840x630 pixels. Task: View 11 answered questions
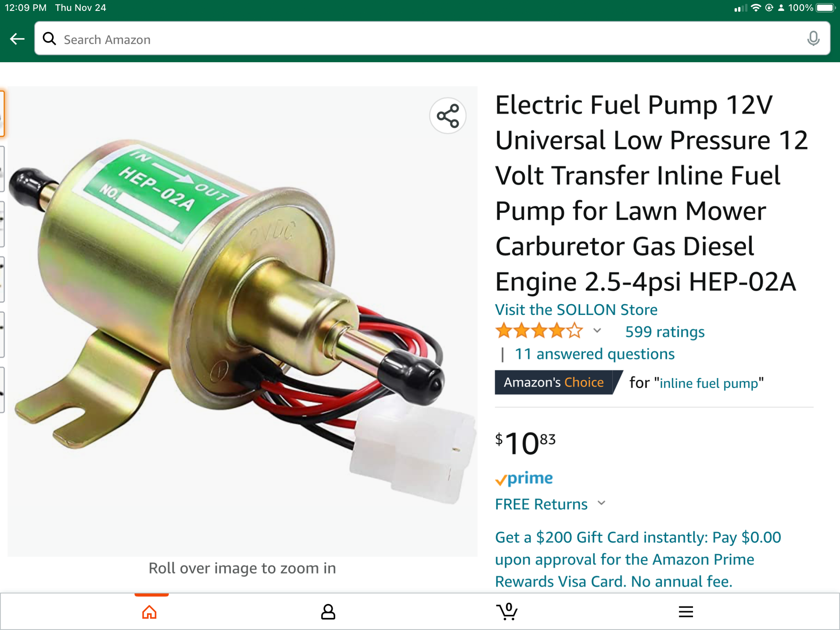595,354
